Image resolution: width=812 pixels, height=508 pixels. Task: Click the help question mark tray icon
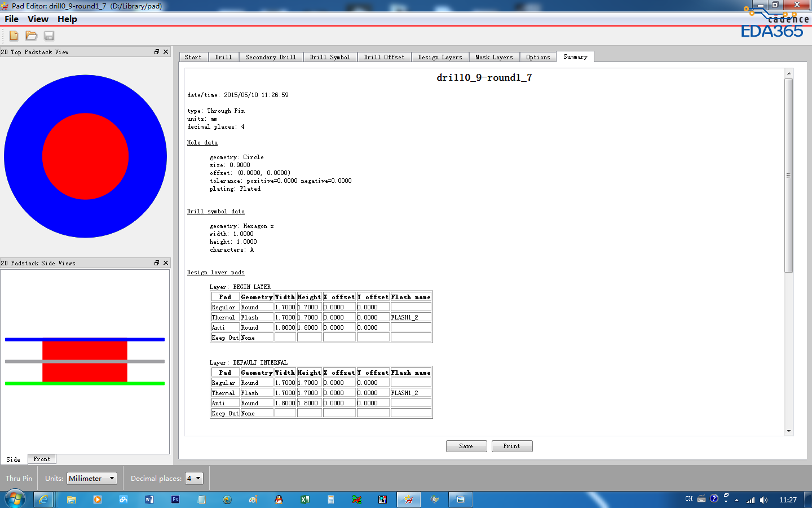[x=714, y=498]
